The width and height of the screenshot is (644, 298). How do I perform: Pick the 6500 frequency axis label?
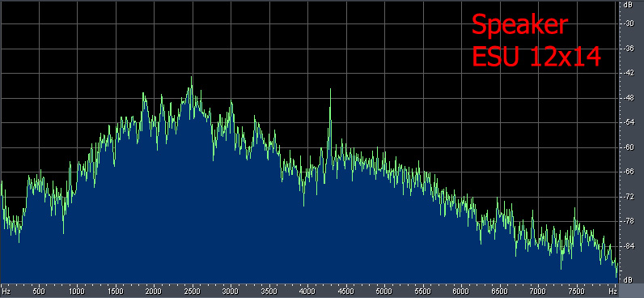point(499,292)
